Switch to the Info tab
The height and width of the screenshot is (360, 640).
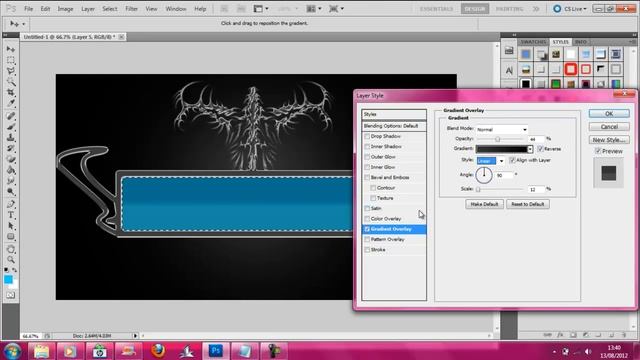pos(580,42)
